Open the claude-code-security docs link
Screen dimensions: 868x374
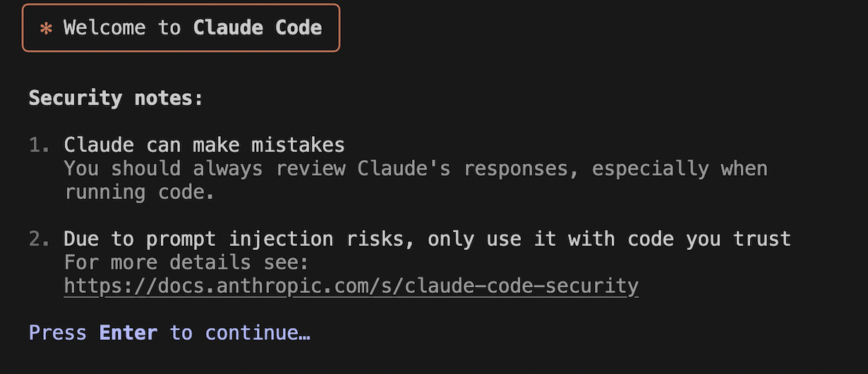point(351,286)
